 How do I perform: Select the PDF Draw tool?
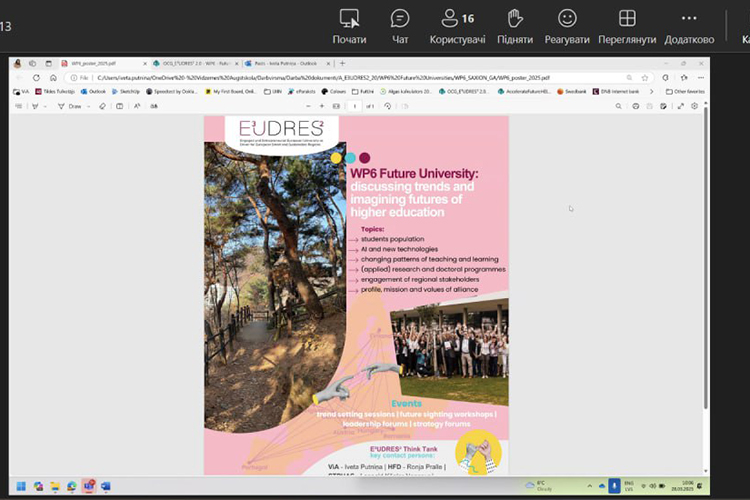click(69, 106)
